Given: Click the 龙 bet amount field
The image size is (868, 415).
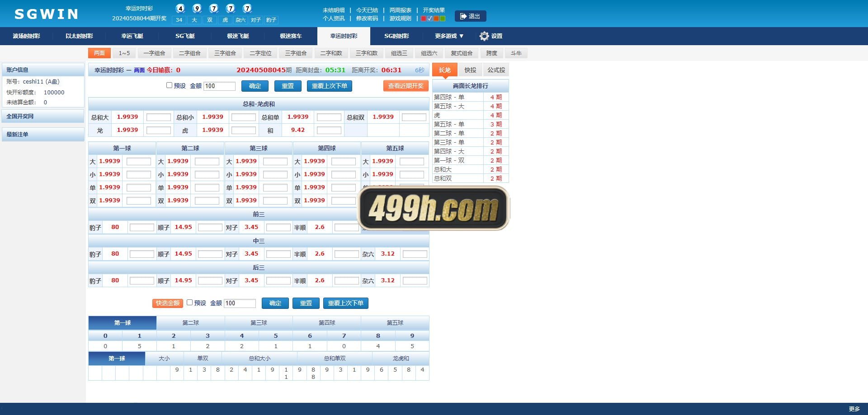Looking at the screenshot, I should (x=159, y=131).
